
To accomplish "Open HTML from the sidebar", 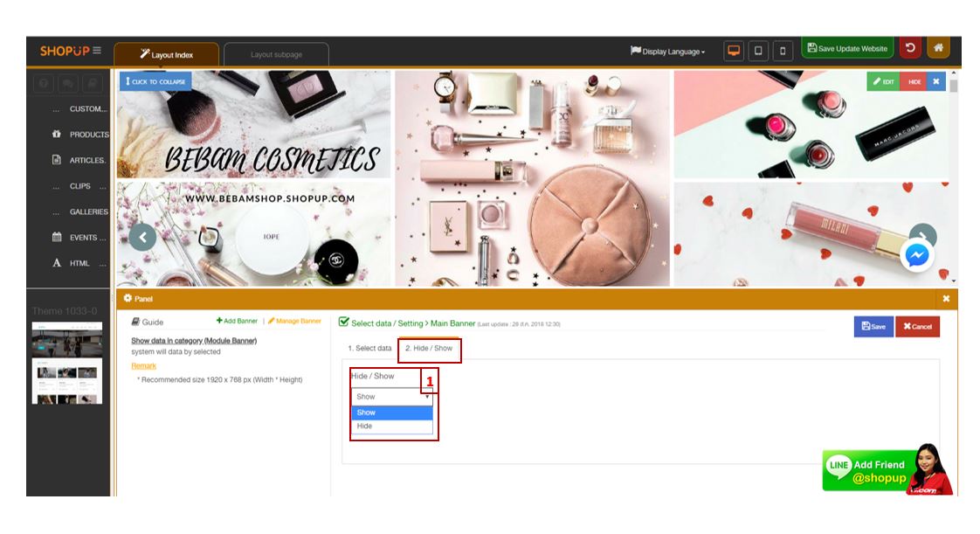I will click(x=79, y=263).
